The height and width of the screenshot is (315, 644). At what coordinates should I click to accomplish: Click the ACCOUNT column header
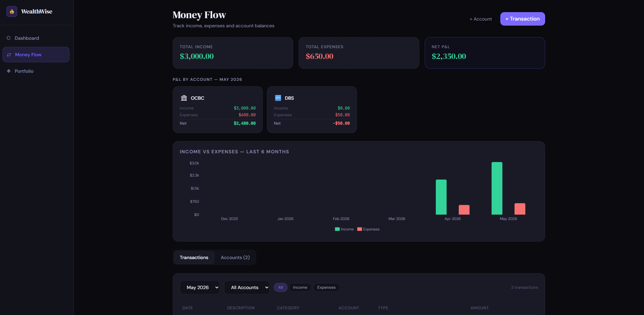(349, 308)
